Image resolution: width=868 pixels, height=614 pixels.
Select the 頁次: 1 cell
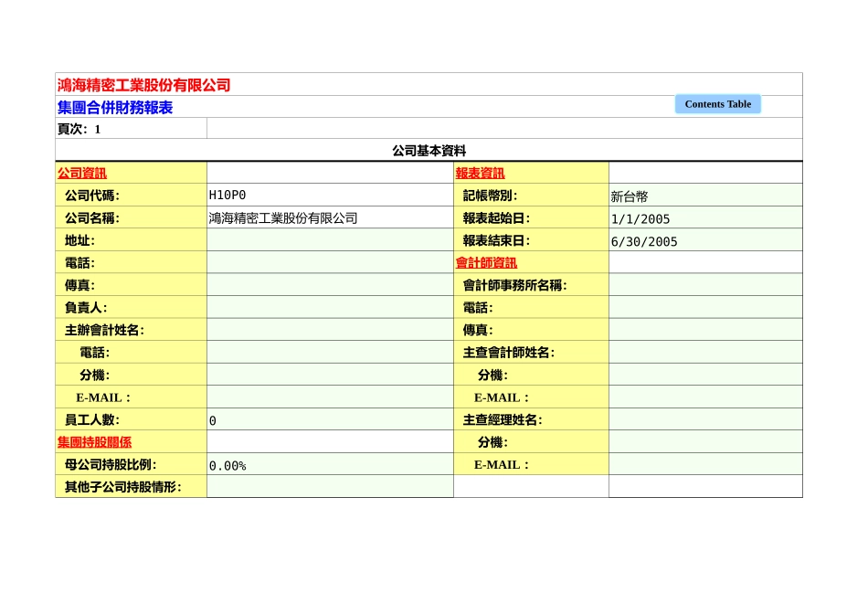[x=132, y=129]
